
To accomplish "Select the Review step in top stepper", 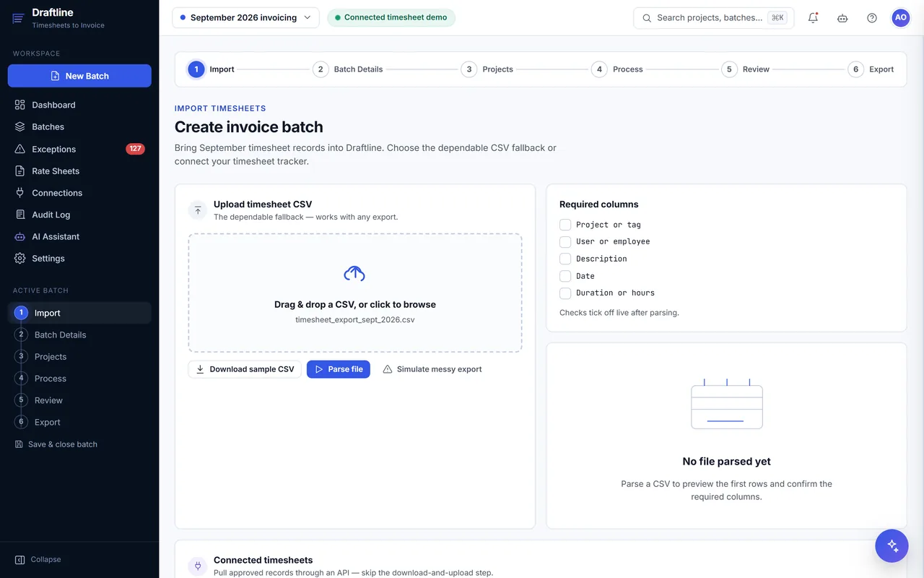I will click(746, 69).
